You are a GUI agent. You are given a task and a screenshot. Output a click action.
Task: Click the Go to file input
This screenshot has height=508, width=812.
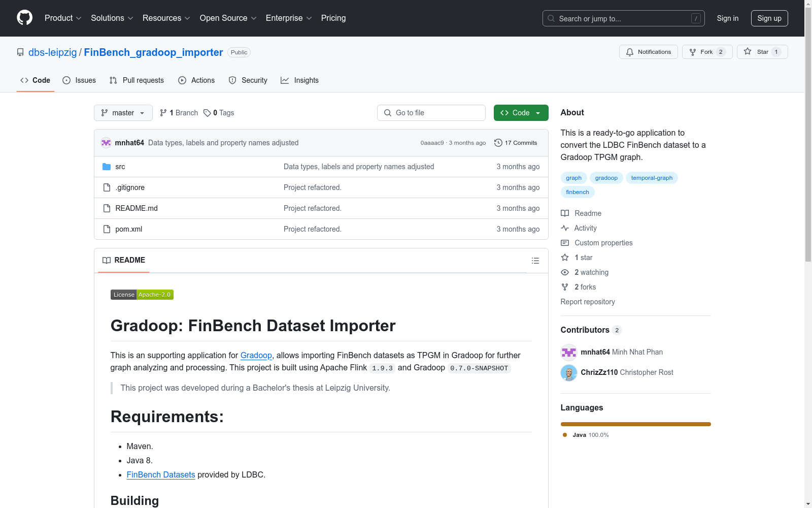(x=431, y=113)
